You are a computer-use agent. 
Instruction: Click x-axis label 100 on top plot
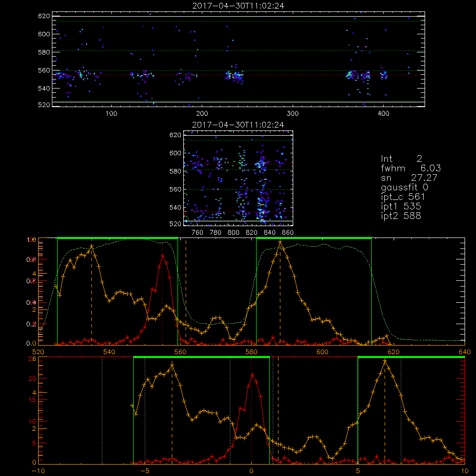[111, 114]
